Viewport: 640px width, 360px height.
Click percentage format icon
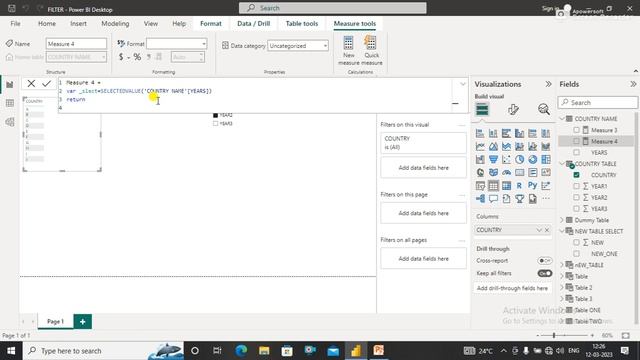click(137, 57)
